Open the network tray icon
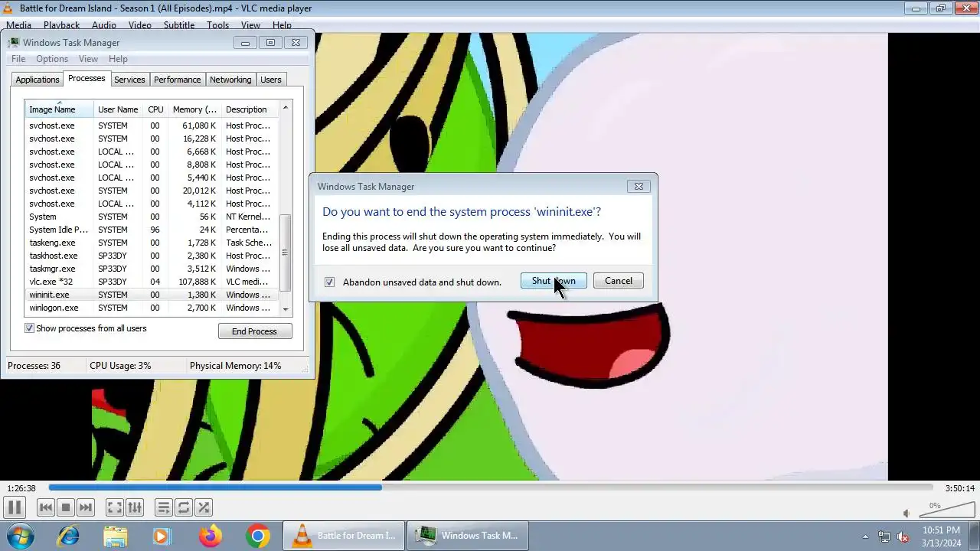Viewport: 980px width, 551px height. point(884,536)
